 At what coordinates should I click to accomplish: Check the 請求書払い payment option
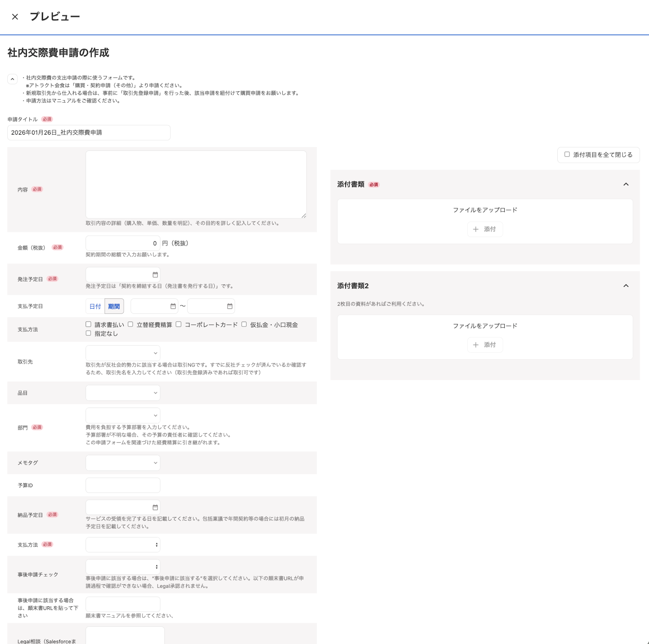click(88, 324)
